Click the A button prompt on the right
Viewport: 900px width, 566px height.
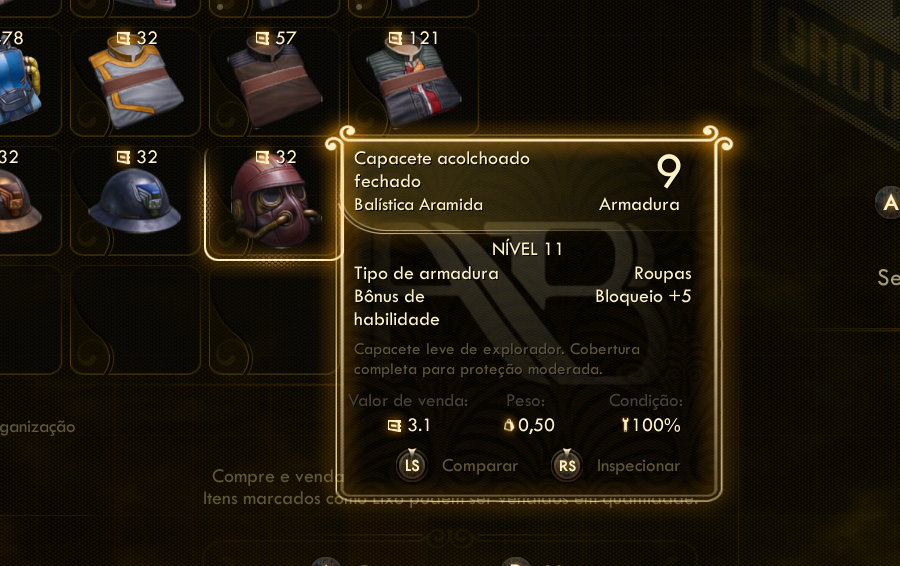[x=890, y=202]
